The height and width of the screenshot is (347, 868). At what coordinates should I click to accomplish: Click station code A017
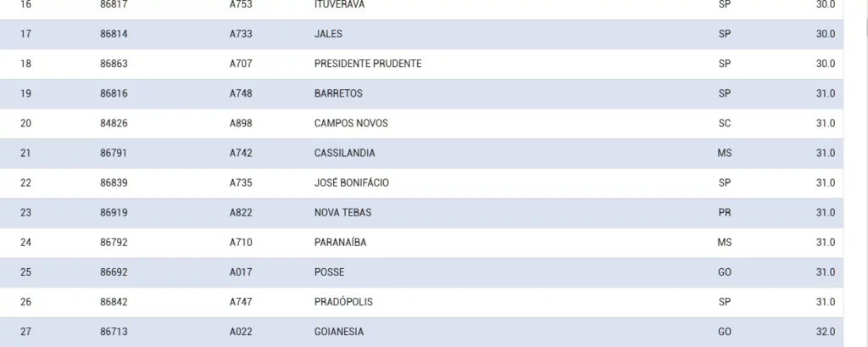[x=241, y=271]
